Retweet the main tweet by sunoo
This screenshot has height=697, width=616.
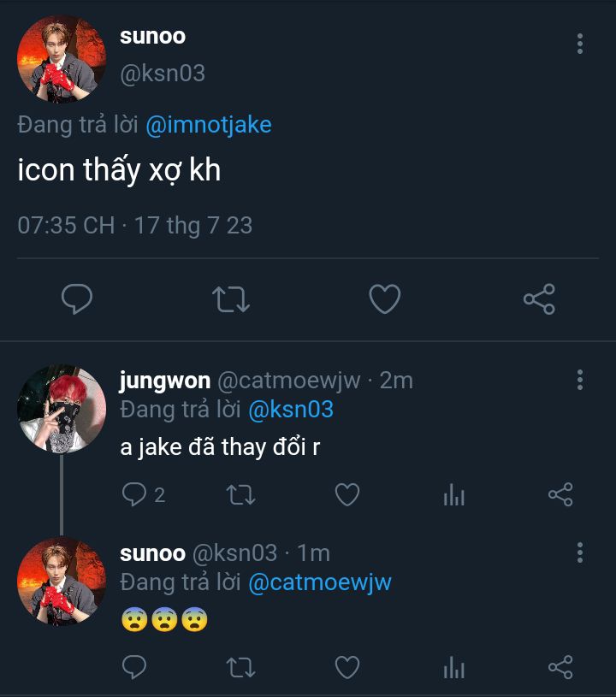231,298
